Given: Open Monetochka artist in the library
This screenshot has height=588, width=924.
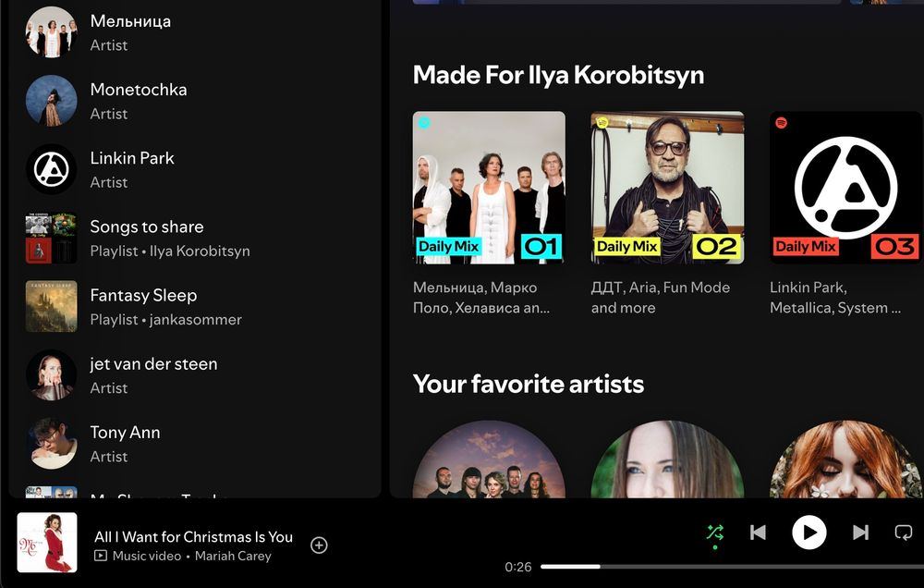Looking at the screenshot, I should [194, 101].
